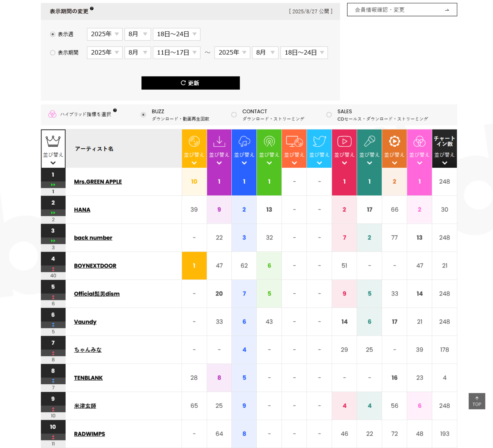Click the publication date 2025/8/27 公開
The width and height of the screenshot is (493, 448).
311,12
